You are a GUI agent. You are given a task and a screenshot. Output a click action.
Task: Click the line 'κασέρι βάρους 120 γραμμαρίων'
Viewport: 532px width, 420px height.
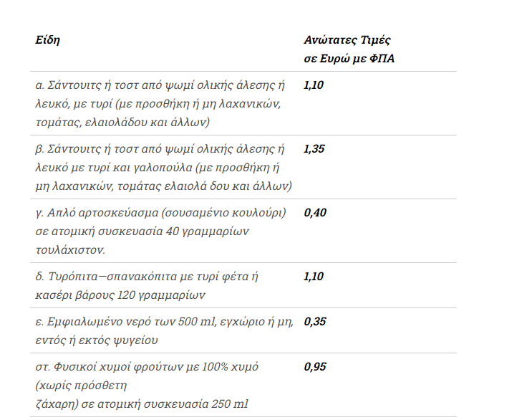(120, 295)
